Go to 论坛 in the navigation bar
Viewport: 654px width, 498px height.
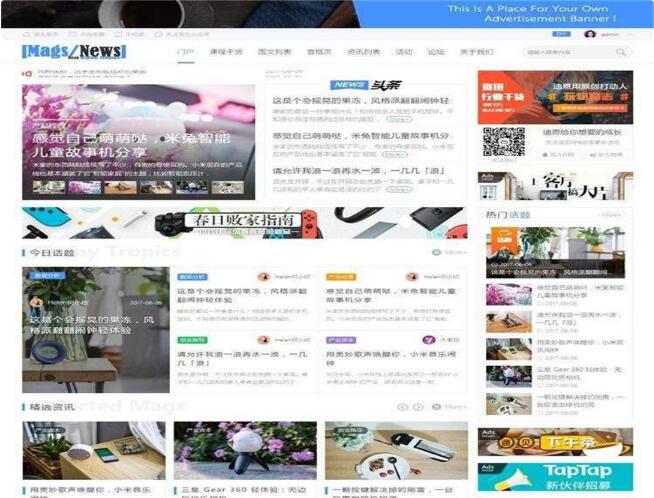[435, 52]
